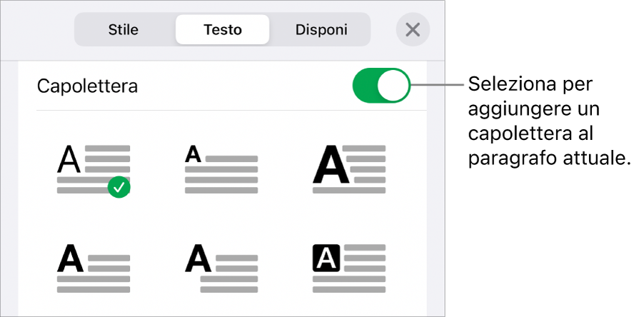The height and width of the screenshot is (317, 644).
Task: Select the Testo tab
Action: (222, 30)
